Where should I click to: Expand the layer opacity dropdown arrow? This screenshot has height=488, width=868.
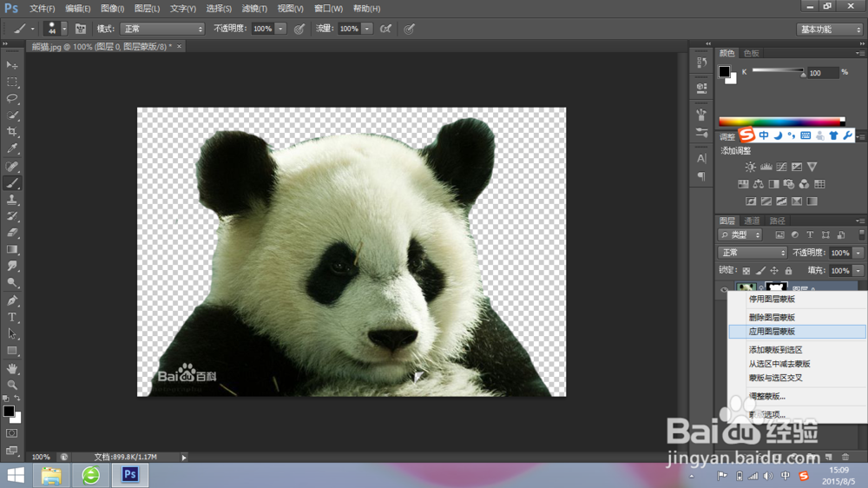pos(858,253)
